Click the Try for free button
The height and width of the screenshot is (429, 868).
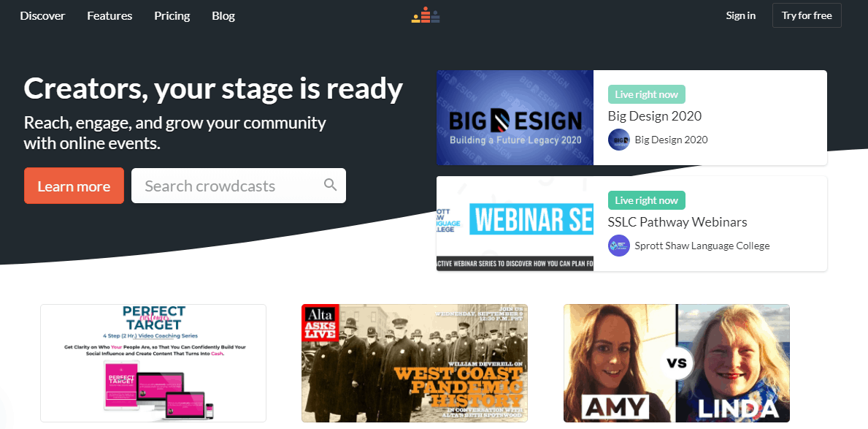coord(807,15)
